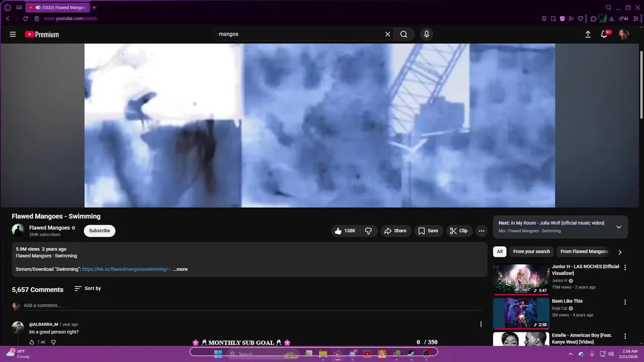This screenshot has height=362, width=644.
Task: Toggle the ad blocker shield icon
Action: [562, 19]
